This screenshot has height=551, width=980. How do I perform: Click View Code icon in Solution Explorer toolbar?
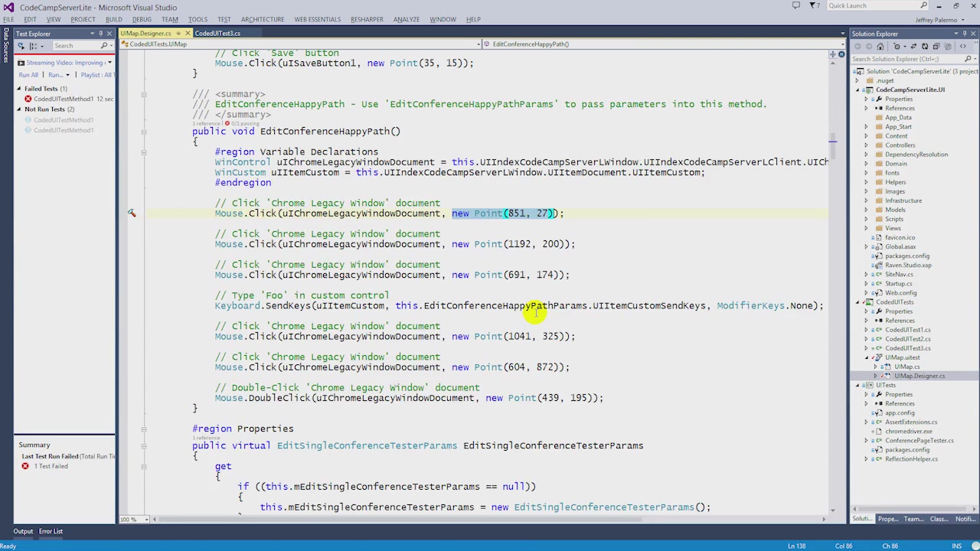coord(963,47)
